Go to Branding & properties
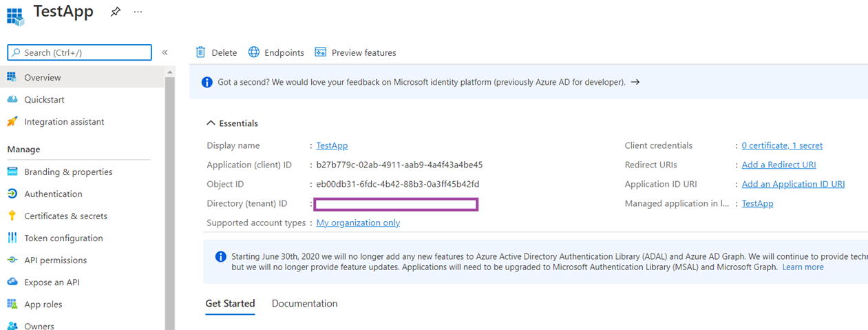The width and height of the screenshot is (868, 330). coord(68,172)
